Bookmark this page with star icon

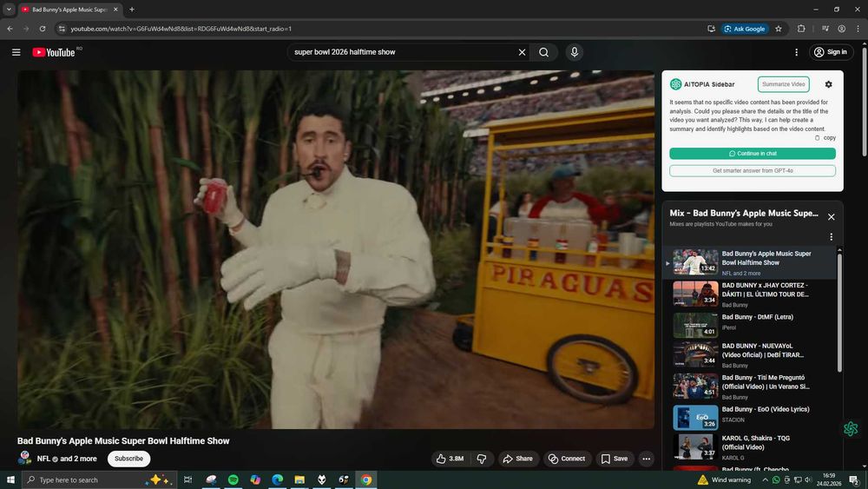click(779, 29)
